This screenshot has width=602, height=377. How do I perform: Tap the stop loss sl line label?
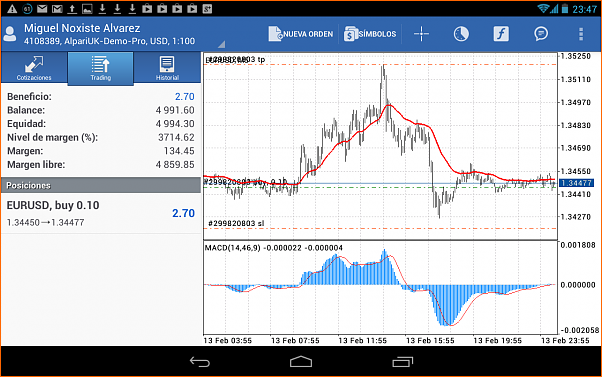[x=236, y=223]
